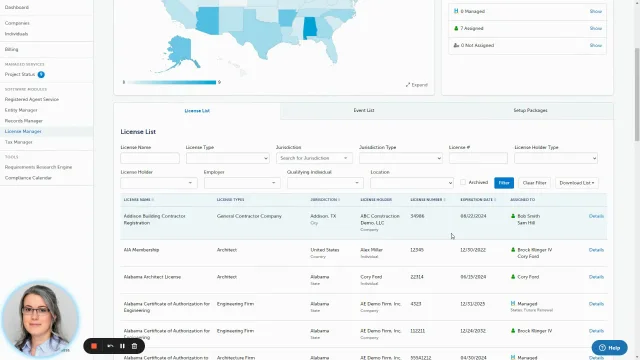Click the map color scale legend bar
Viewport: 640px width, 360px height.
171,82
